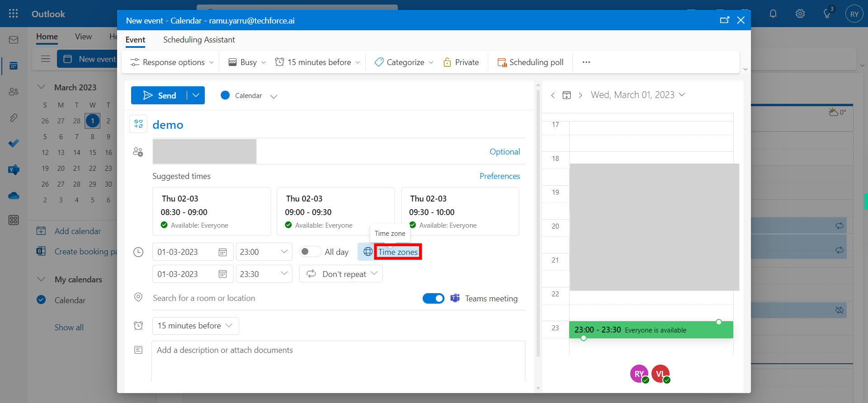Open 15 minutes before reminder dropdown in the toolbar
This screenshot has height=403, width=868.
pos(317,62)
